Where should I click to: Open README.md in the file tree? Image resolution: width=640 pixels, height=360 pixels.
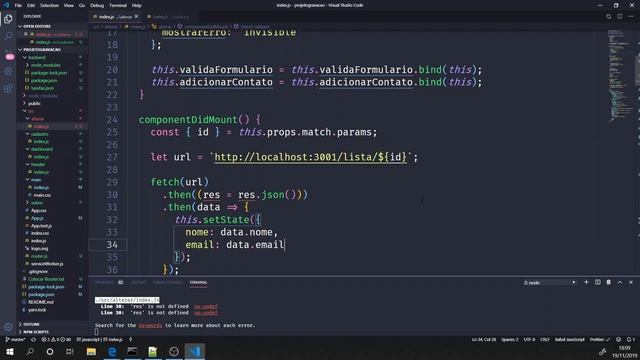(x=41, y=302)
